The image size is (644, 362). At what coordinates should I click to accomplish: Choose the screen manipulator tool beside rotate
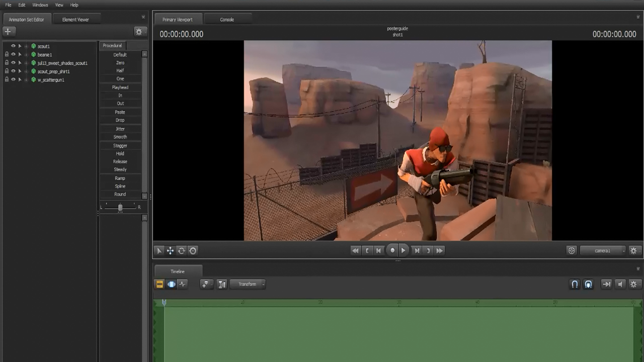click(x=193, y=250)
